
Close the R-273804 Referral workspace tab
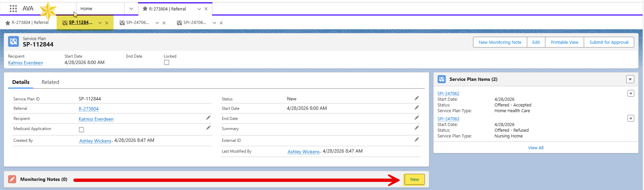point(206,9)
